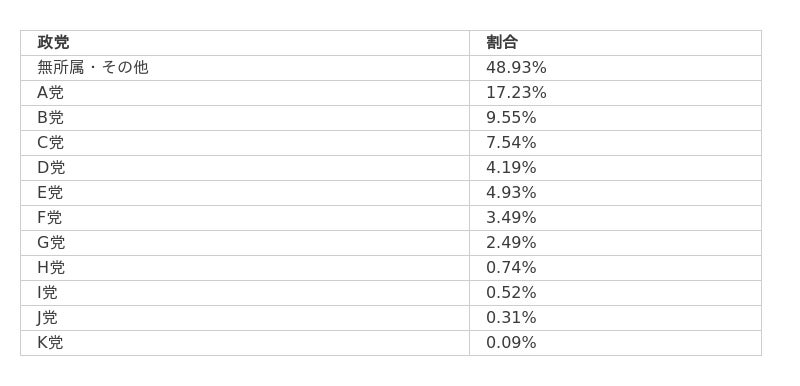This screenshot has width=800, height=386.
Task: Select the G党 cell
Action: (x=51, y=243)
